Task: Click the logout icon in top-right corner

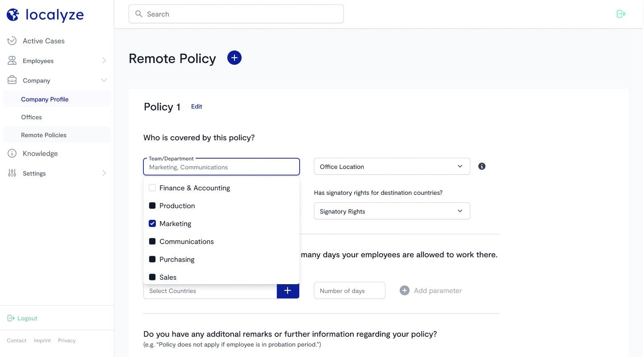Action: 621,14
